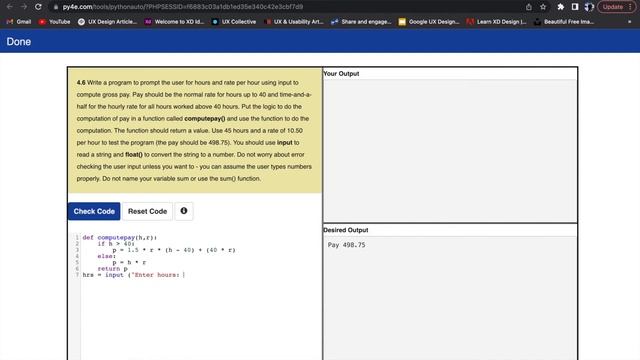This screenshot has height=360, width=640.
Task: Click the lock icon in the address bar
Action: [x=56, y=7]
